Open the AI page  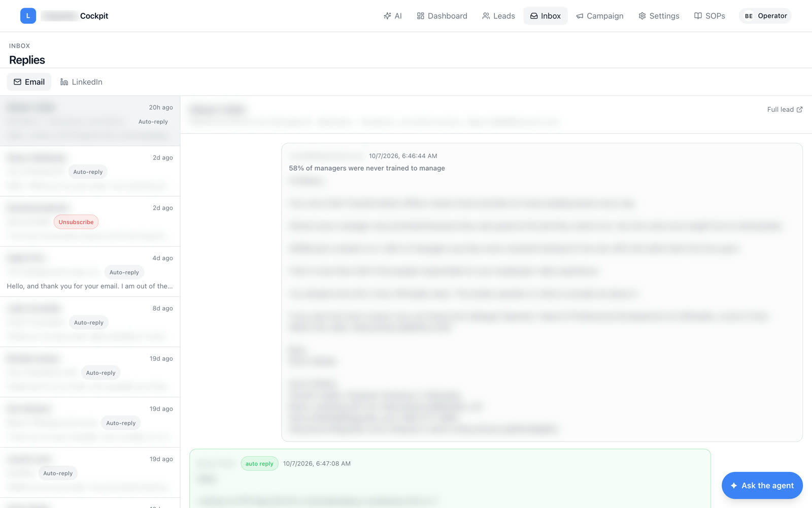[x=393, y=16]
